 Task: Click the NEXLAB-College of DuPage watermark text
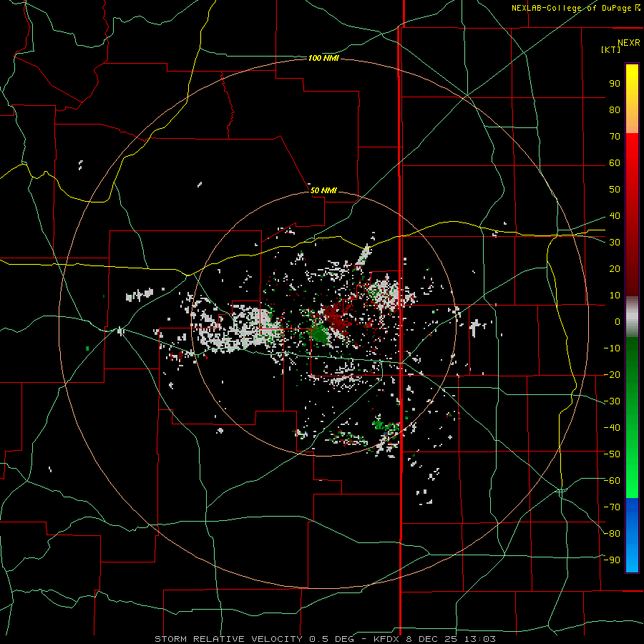point(576,8)
